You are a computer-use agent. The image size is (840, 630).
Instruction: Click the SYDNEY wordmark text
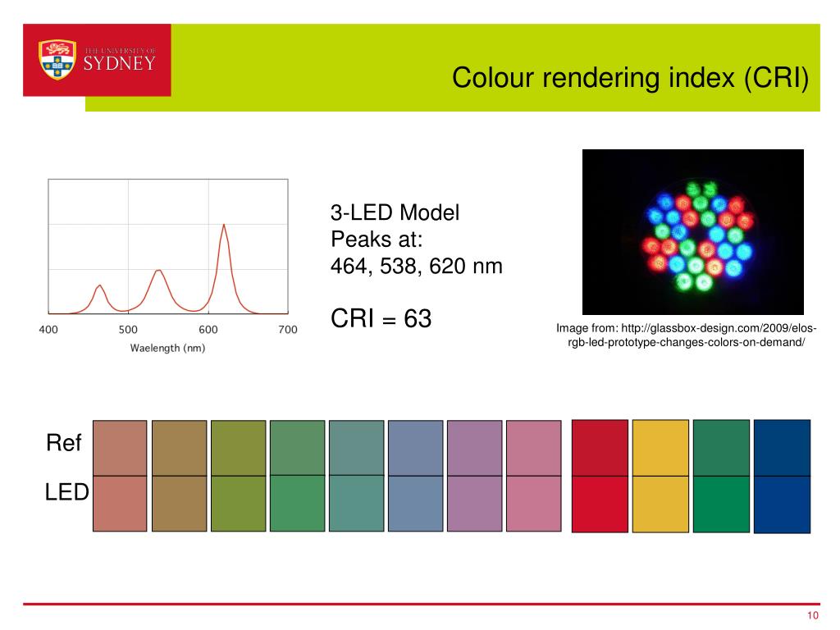click(x=119, y=64)
